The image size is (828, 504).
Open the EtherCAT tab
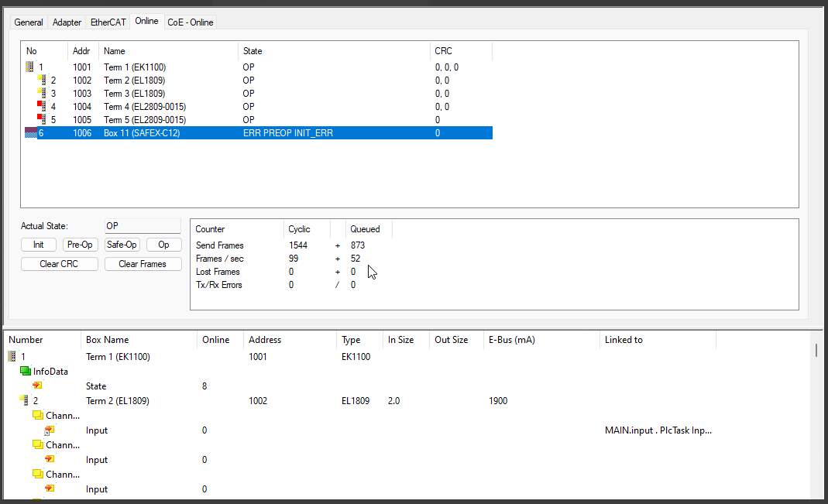point(108,22)
